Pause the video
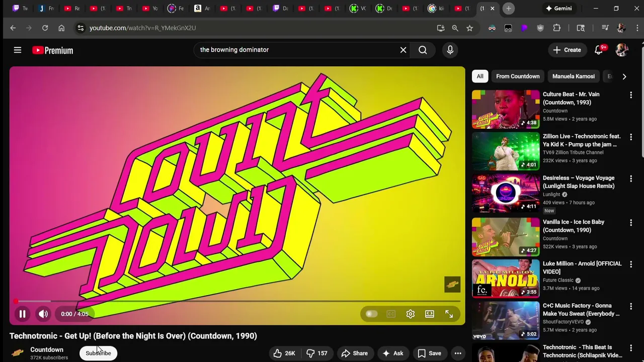The height and width of the screenshot is (362, 644). coord(22,314)
